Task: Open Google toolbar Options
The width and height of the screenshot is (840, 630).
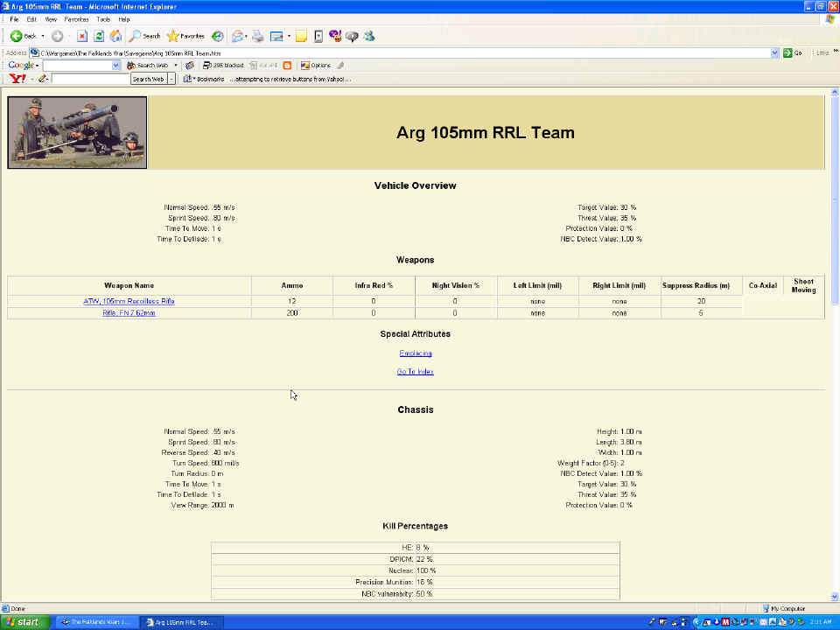Action: coord(316,66)
